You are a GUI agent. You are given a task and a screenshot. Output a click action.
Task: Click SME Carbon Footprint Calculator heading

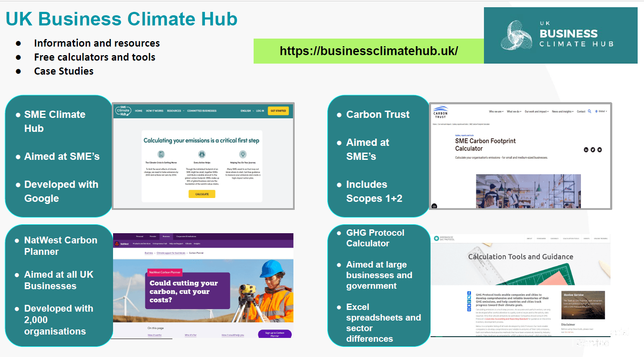click(x=485, y=145)
